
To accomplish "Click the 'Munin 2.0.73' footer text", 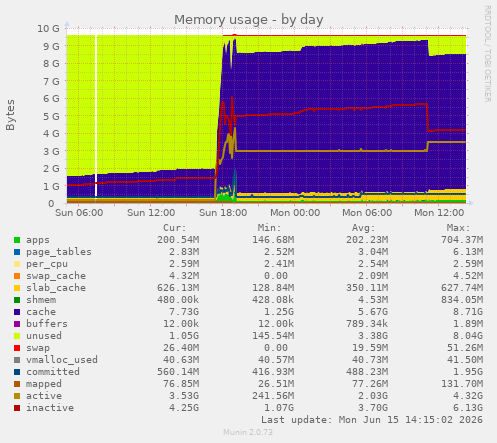I will [248, 432].
